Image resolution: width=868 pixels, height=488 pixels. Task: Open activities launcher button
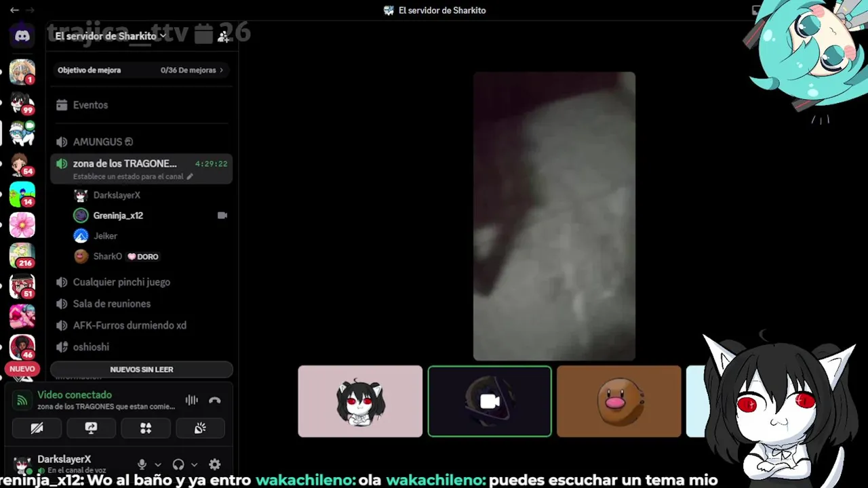click(x=146, y=428)
